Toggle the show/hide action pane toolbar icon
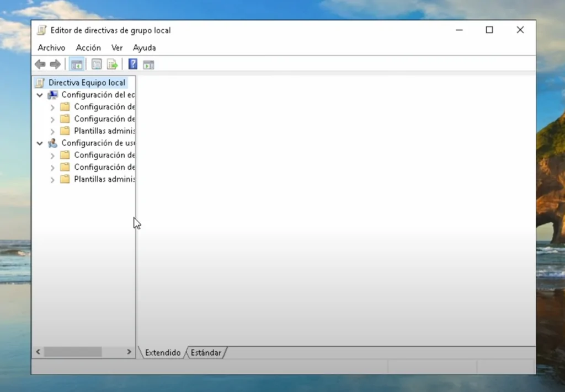The image size is (565, 392). coord(148,65)
